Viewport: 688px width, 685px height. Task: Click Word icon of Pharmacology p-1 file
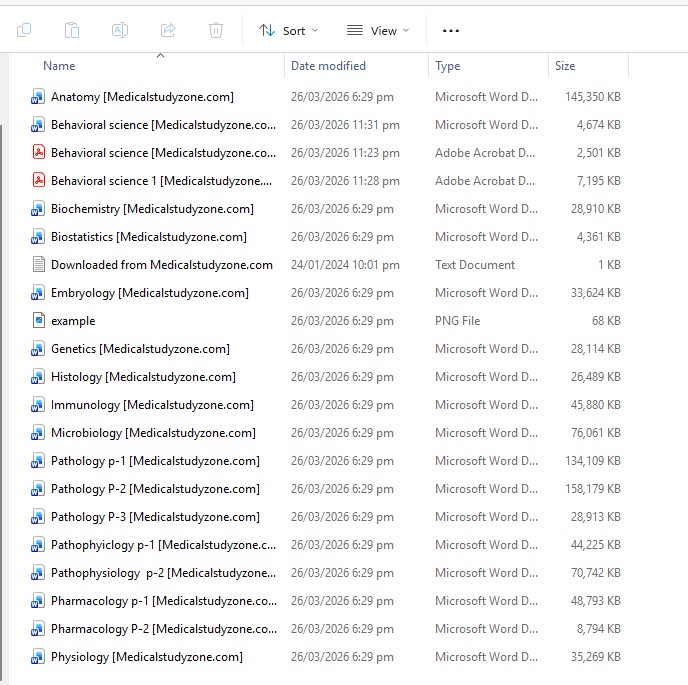pos(38,601)
